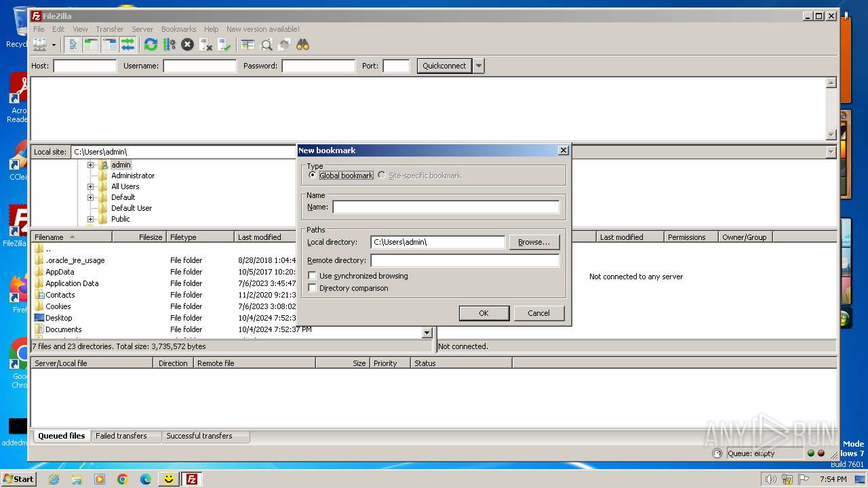Click the directory comparison magnifier icon
This screenshot has width=868, height=488.
point(266,45)
